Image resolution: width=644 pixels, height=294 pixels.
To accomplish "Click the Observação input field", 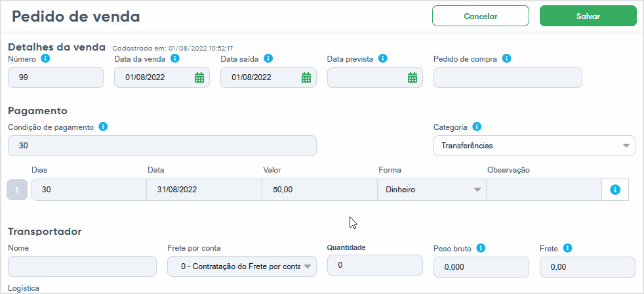I will [x=544, y=190].
